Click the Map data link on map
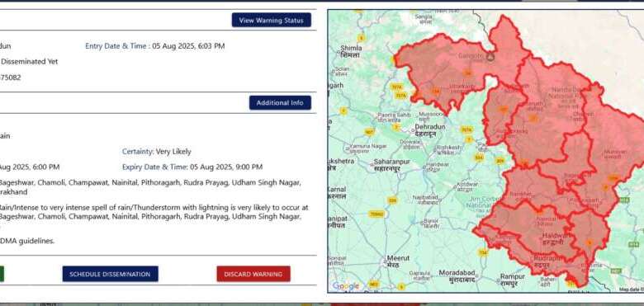This screenshot has width=644, height=306. tap(632, 290)
